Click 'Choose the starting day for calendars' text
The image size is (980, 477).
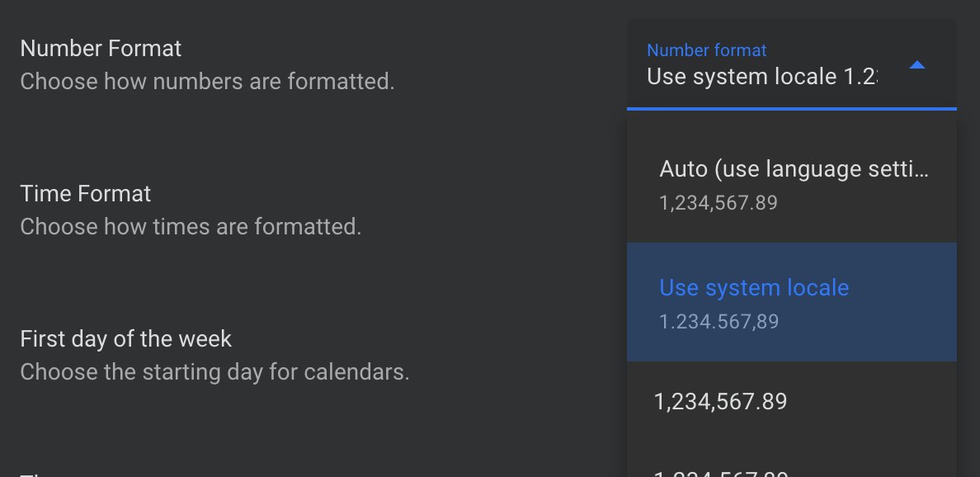coord(214,372)
